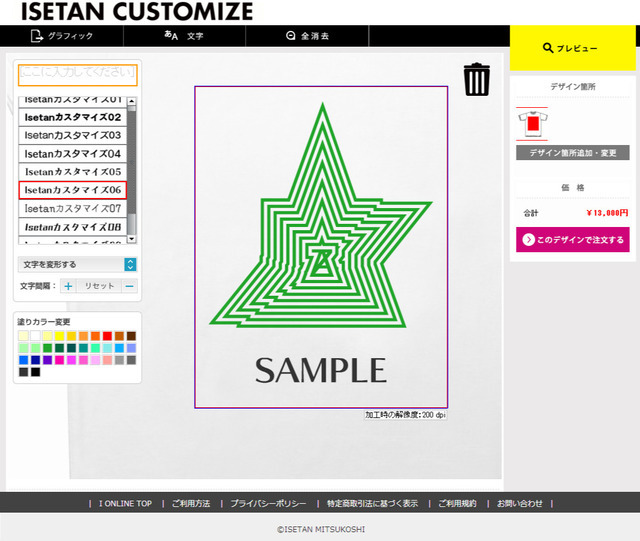Pick the bright yellow color swatch
Image resolution: width=640 pixels, height=541 pixels.
pyautogui.click(x=60, y=336)
